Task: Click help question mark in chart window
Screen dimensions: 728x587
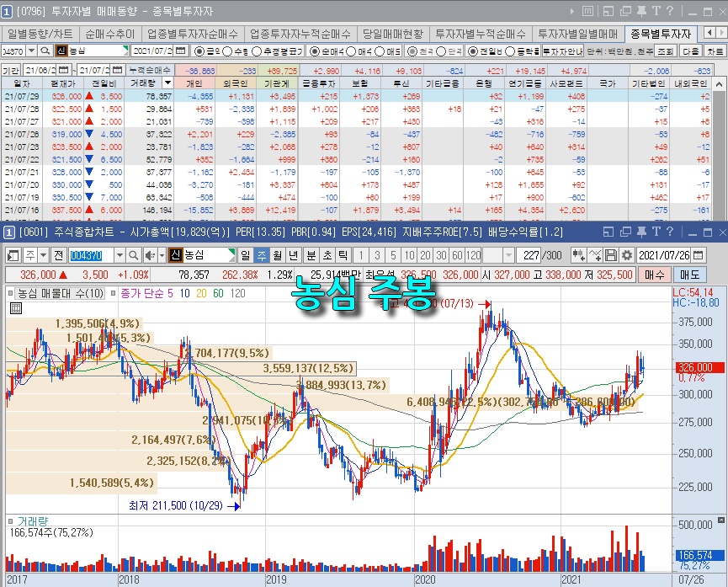Action: (x=669, y=232)
